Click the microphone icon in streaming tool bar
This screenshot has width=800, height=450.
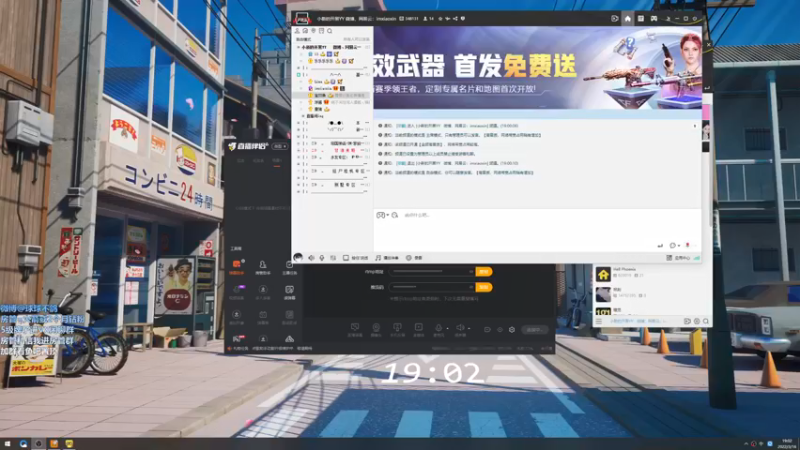click(438, 328)
